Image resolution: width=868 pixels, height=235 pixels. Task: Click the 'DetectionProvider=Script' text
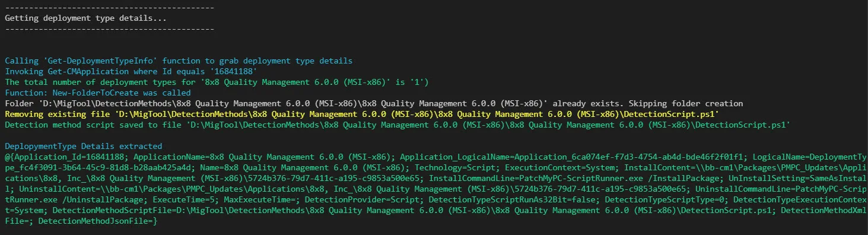[x=362, y=199]
